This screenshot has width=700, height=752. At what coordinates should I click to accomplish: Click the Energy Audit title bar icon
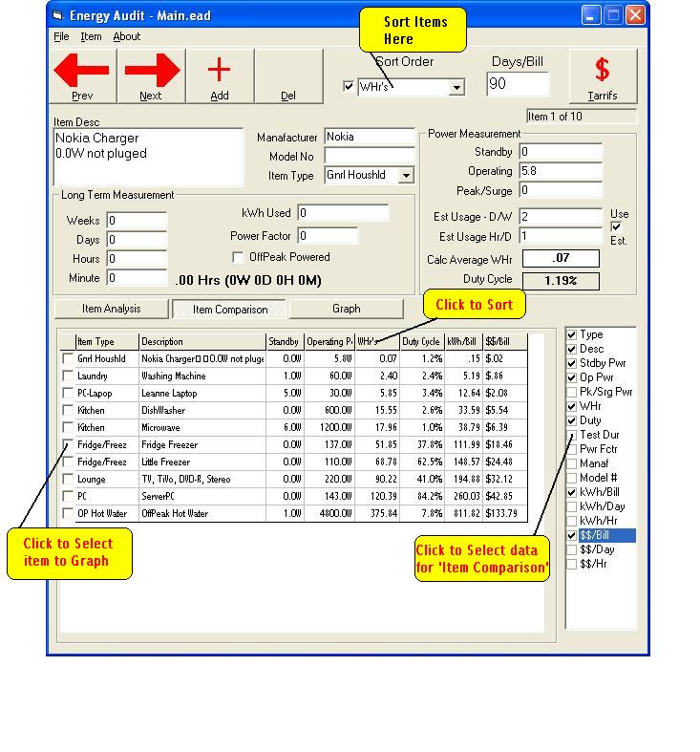coord(58,15)
